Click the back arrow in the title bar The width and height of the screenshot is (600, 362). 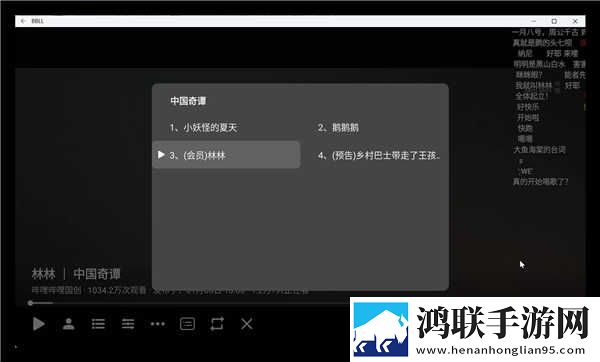click(x=23, y=21)
